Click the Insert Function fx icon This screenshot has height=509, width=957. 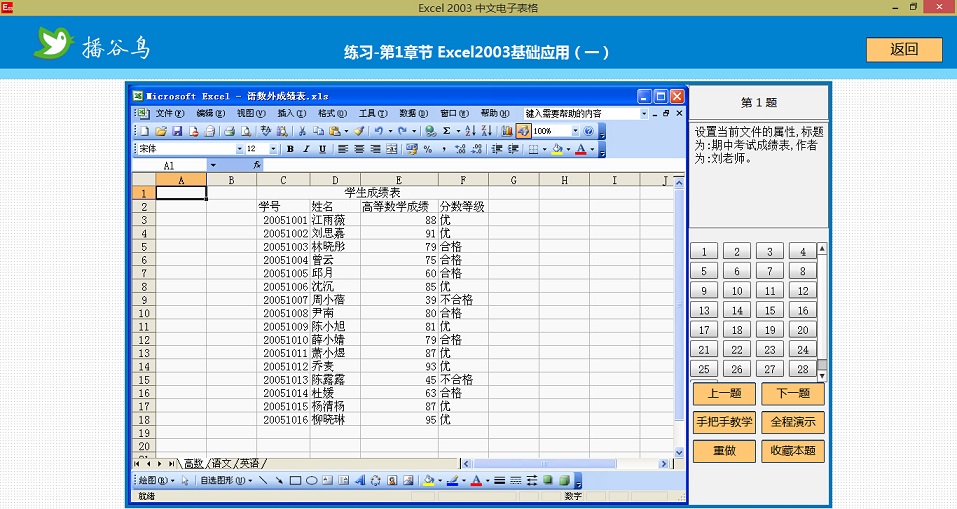click(x=257, y=165)
